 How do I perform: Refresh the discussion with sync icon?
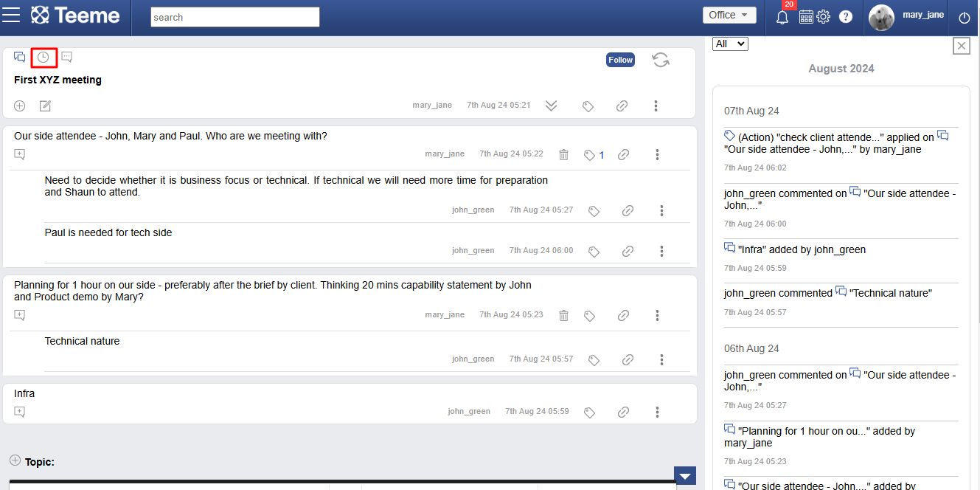(661, 60)
